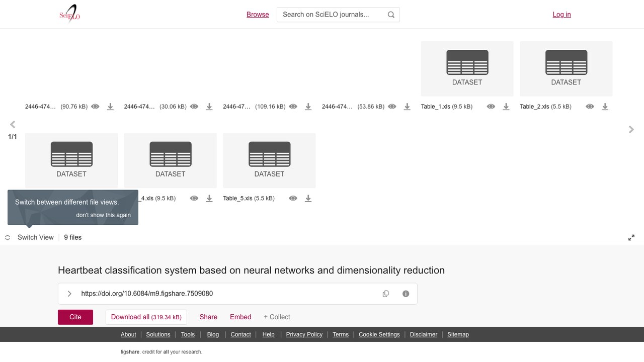Open the About footer link
Viewport: 644px width, 362px height.
[128, 334]
